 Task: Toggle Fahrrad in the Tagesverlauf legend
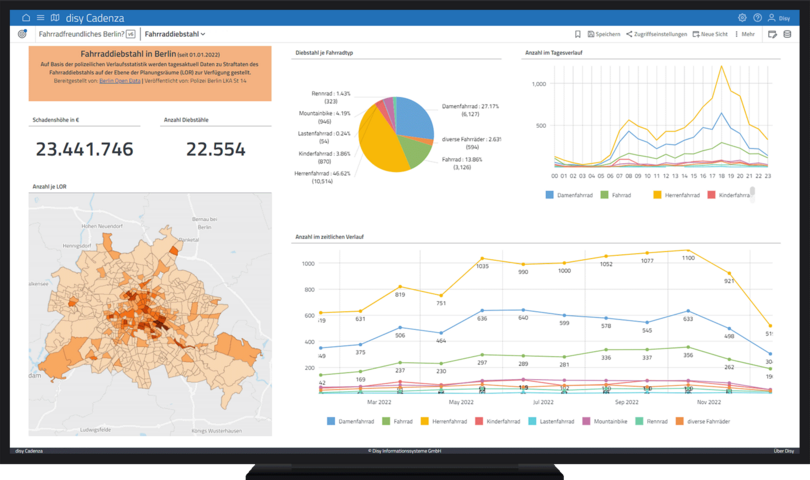pyautogui.click(x=616, y=195)
